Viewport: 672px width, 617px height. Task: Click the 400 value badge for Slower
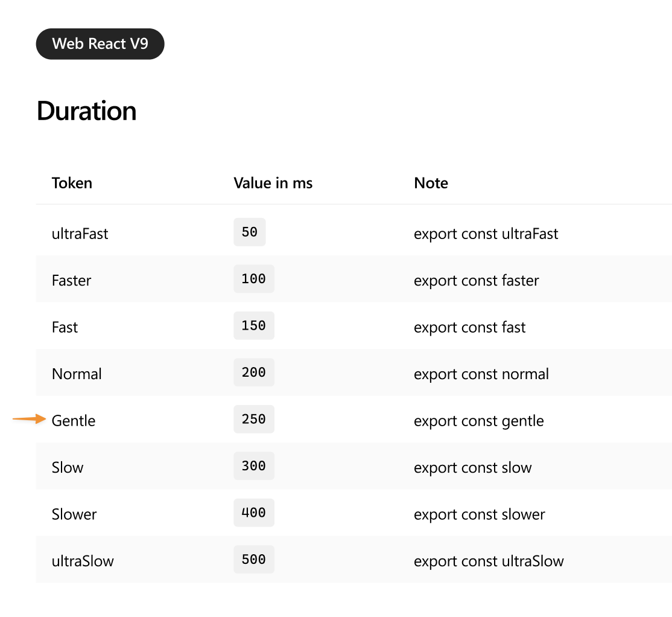[254, 513]
